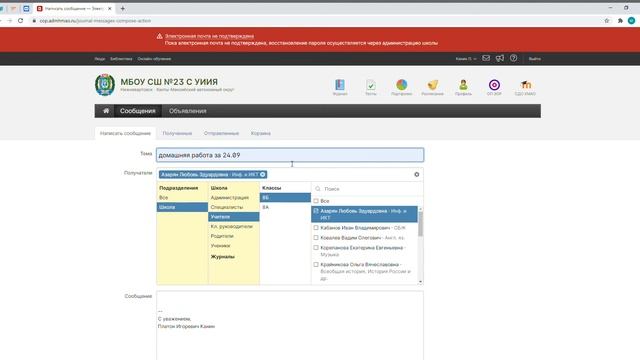Open the Расписание bell icon
This screenshot has height=360, width=640.
point(433,85)
